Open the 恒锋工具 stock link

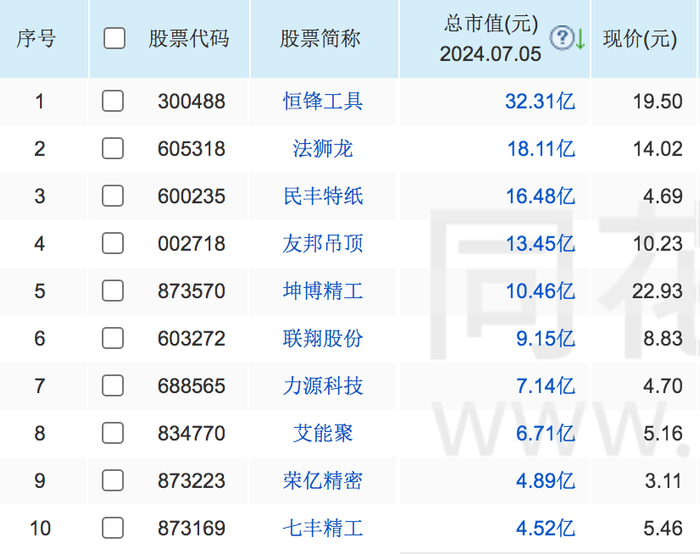(x=323, y=101)
